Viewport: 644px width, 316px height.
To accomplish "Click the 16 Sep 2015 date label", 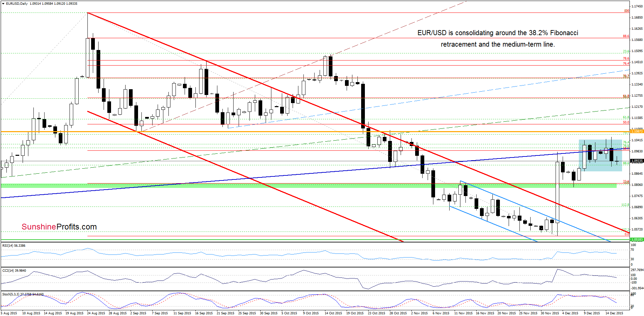I will point(204,313).
